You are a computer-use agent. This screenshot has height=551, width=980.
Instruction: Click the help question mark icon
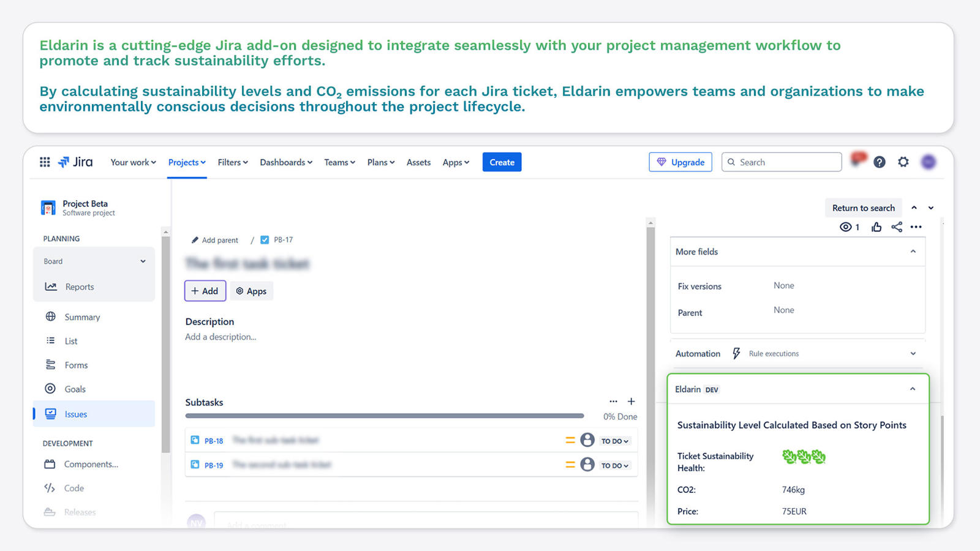pos(880,162)
